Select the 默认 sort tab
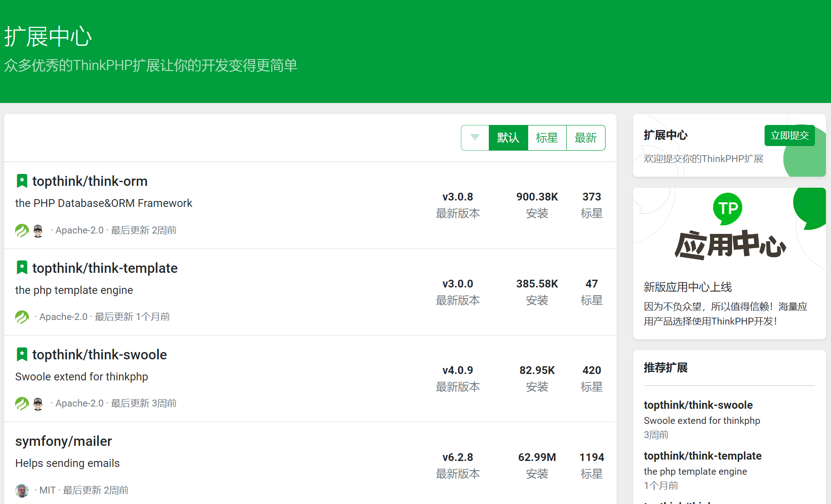The width and height of the screenshot is (831, 504). pos(508,137)
